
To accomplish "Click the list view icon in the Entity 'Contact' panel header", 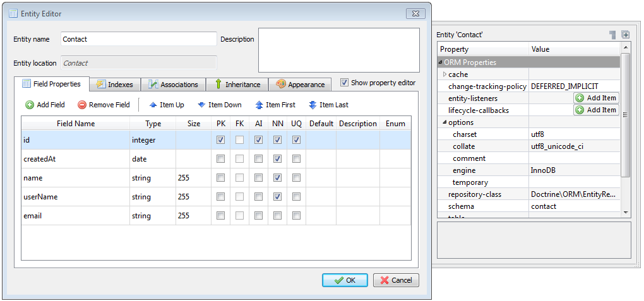I will (612, 35).
